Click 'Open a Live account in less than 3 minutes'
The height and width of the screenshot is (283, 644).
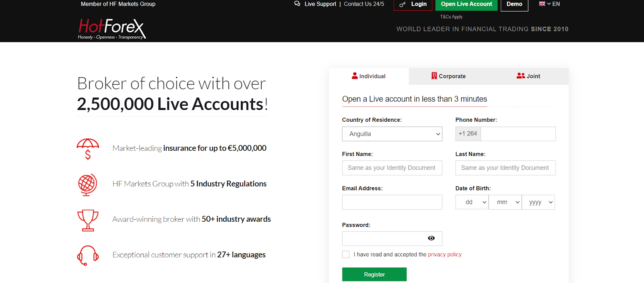(x=415, y=99)
